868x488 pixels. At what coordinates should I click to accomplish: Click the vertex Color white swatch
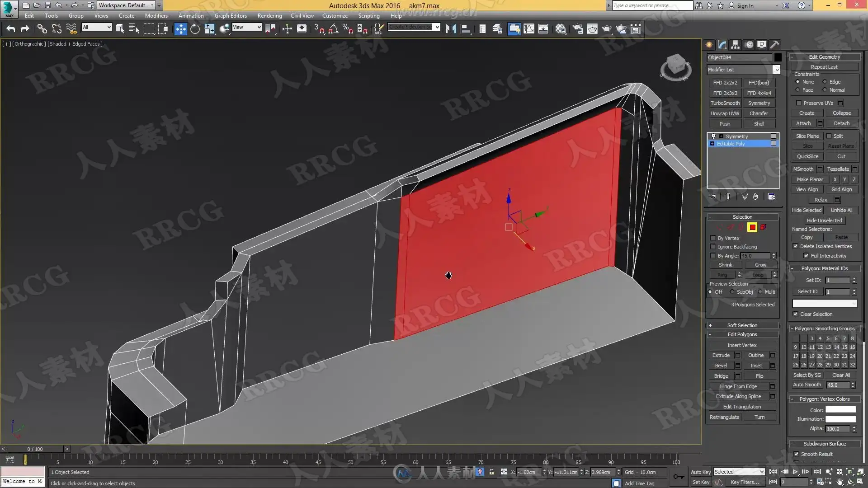pyautogui.click(x=840, y=410)
